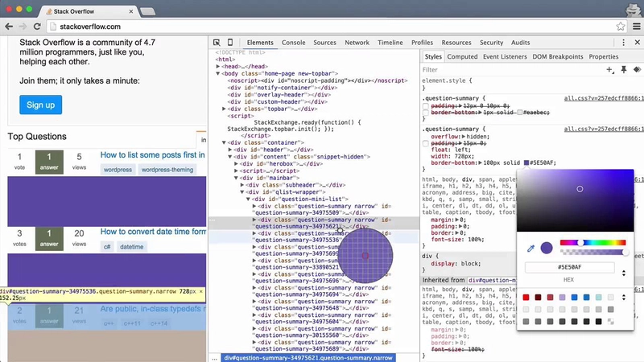Collapse the div id mainbar node

[x=236, y=178]
